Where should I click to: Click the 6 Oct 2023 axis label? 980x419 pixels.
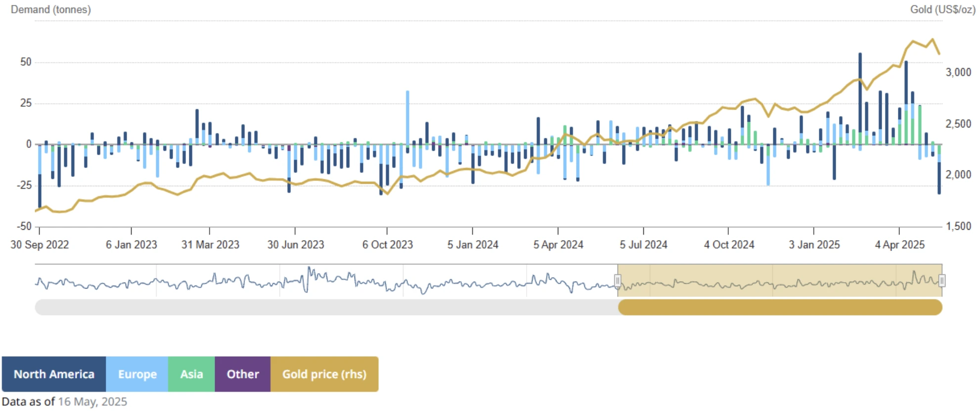387,245
